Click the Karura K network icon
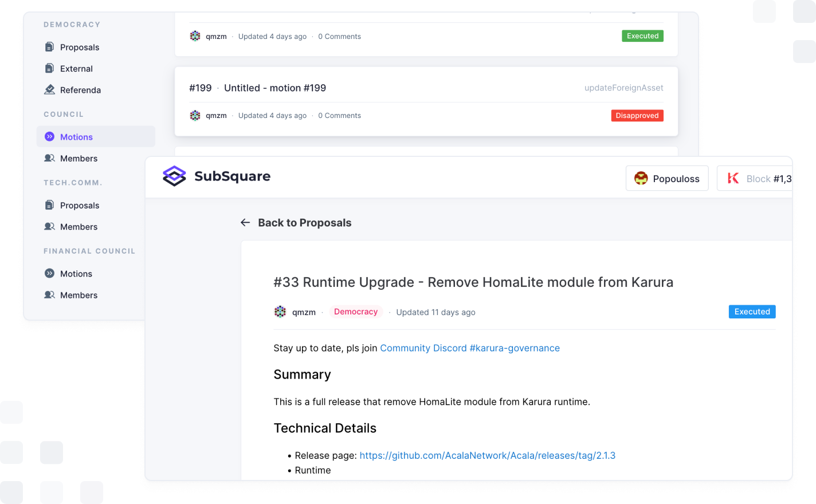816x504 pixels. click(733, 179)
